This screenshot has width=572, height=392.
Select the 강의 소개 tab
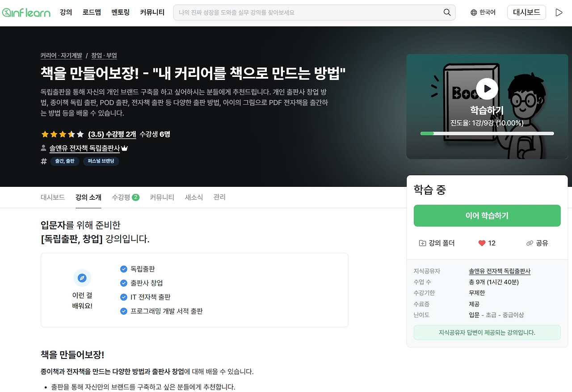tap(88, 197)
